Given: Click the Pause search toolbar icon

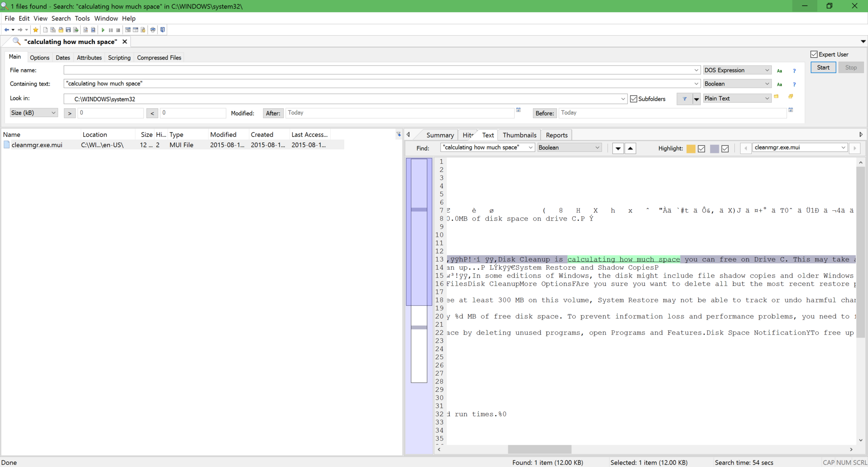Looking at the screenshot, I should tap(111, 30).
